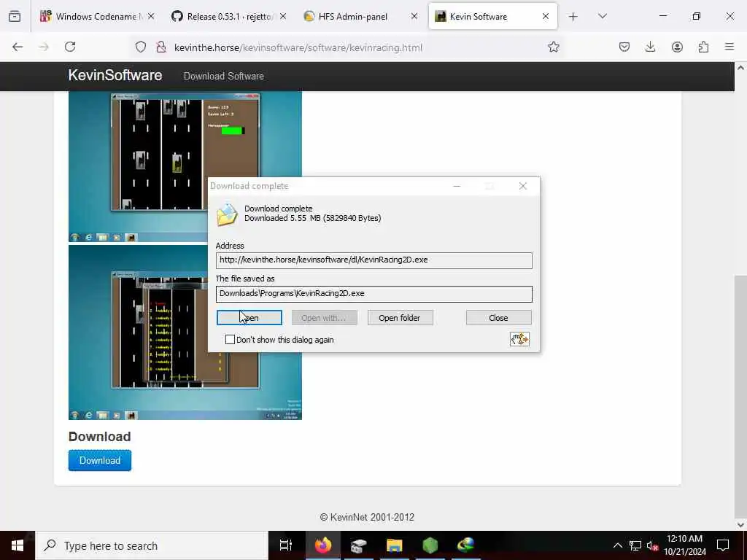Click muted volume icon in tray
Viewport: 747px width, 560px height.
click(652, 545)
